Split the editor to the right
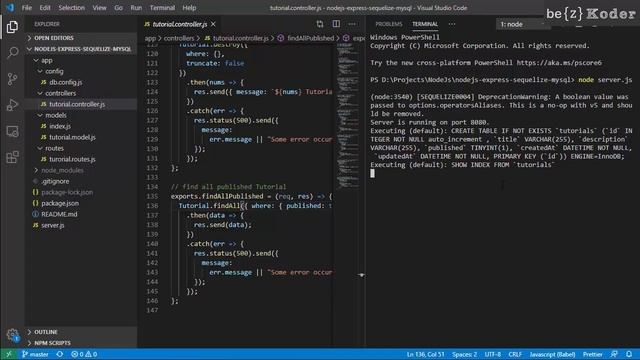 336,24
